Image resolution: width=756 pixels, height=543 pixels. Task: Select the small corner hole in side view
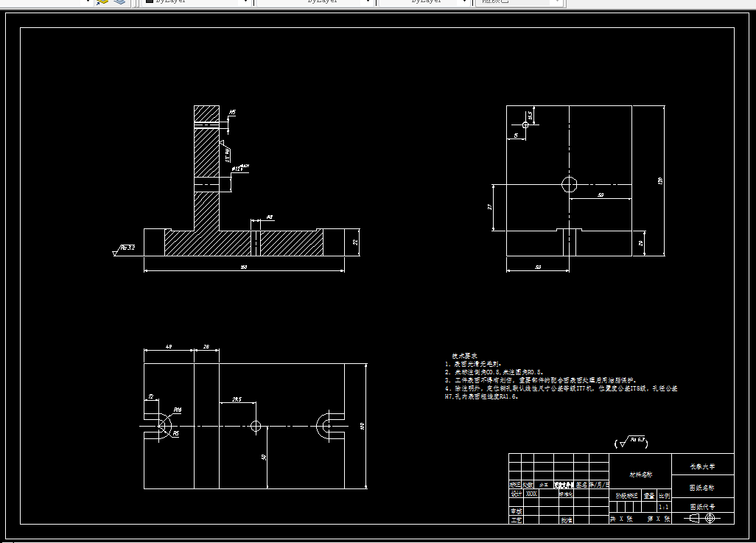click(x=525, y=125)
